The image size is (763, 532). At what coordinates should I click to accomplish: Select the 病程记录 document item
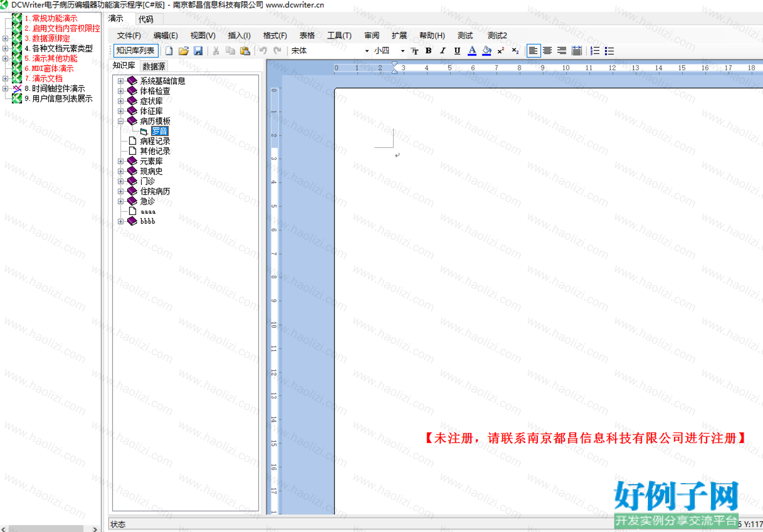click(155, 141)
